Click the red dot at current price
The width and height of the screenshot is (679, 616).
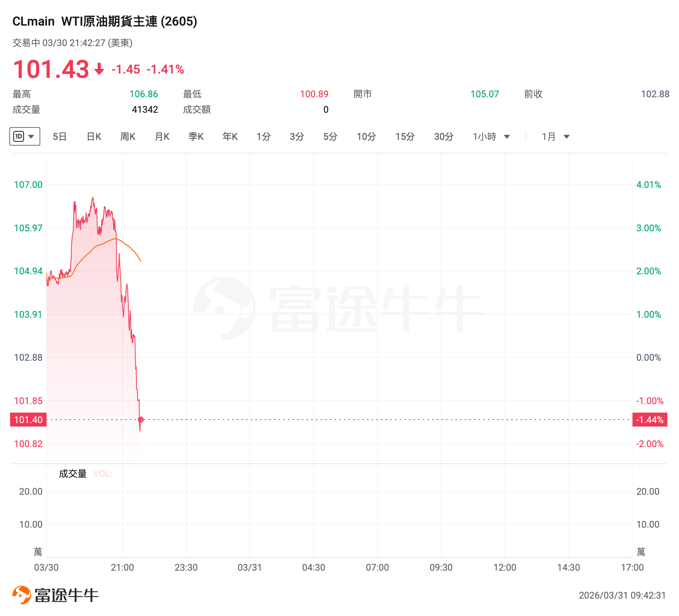(141, 420)
